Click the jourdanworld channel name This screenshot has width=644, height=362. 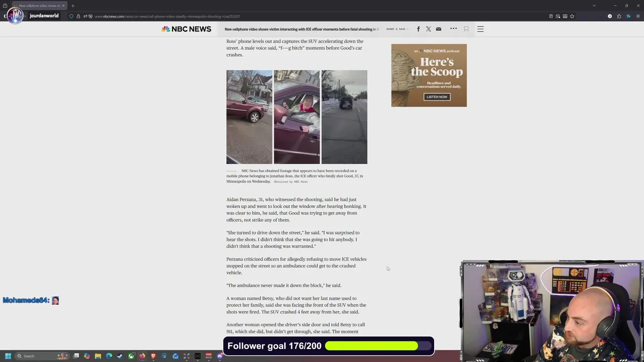(x=44, y=16)
